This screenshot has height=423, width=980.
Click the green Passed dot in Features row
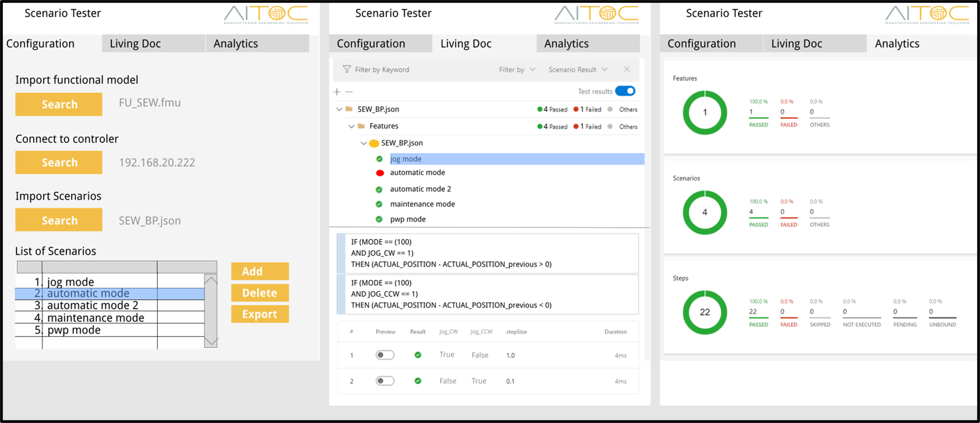click(540, 126)
